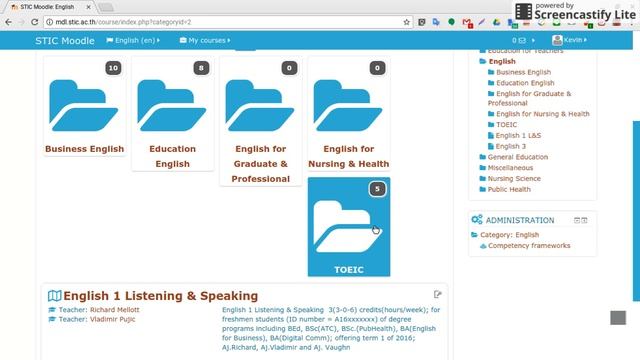Select Business English in the navigation tree

(x=523, y=72)
